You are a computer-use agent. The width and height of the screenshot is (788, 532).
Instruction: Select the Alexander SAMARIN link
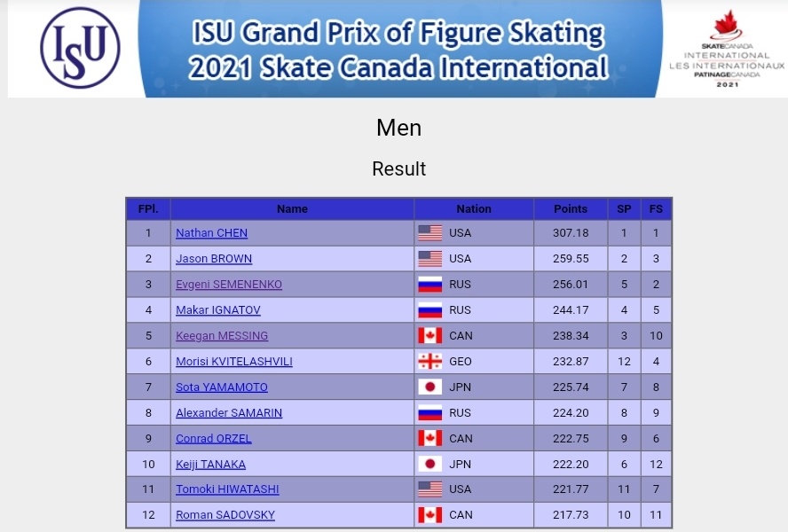point(229,412)
